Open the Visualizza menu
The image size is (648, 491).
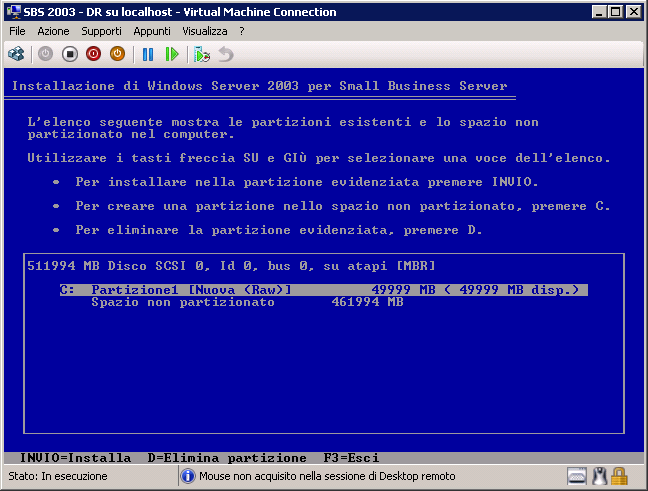point(205,31)
